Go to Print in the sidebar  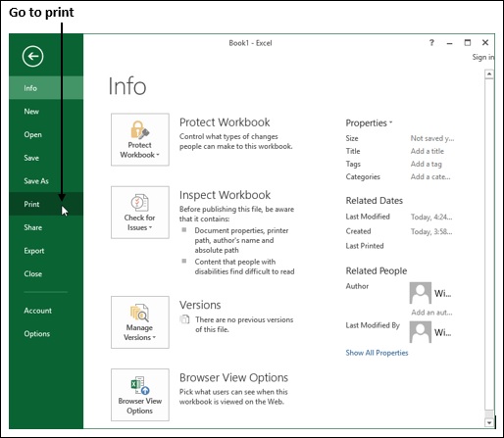pyautogui.click(x=46, y=204)
